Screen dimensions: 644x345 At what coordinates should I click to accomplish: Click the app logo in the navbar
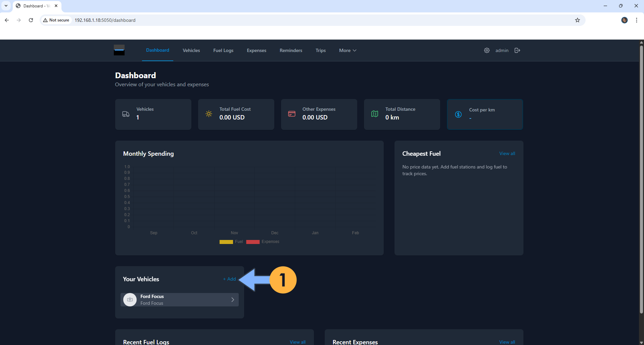[x=119, y=50]
